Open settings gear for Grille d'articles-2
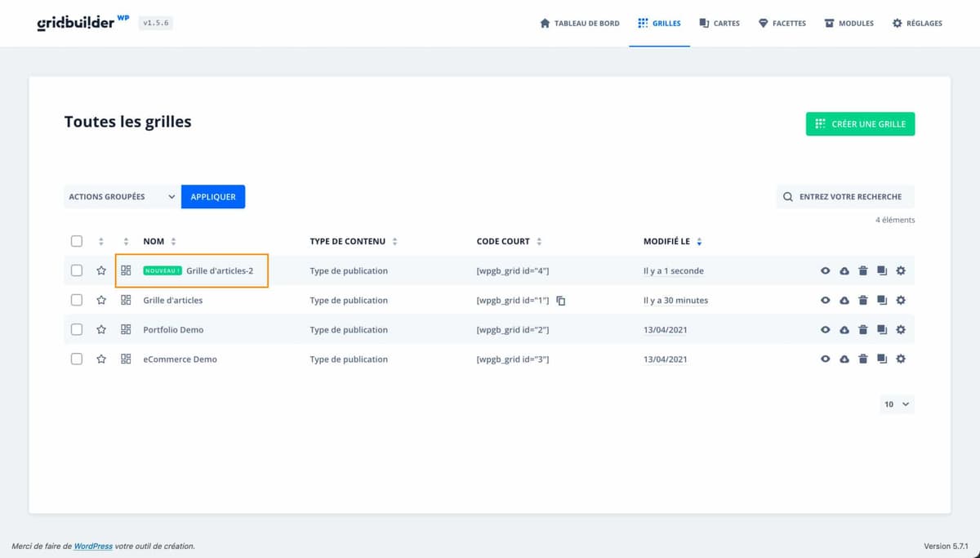 (900, 271)
